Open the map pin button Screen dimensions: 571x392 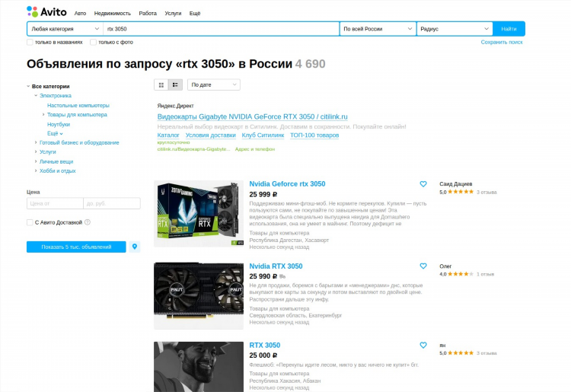(134, 247)
